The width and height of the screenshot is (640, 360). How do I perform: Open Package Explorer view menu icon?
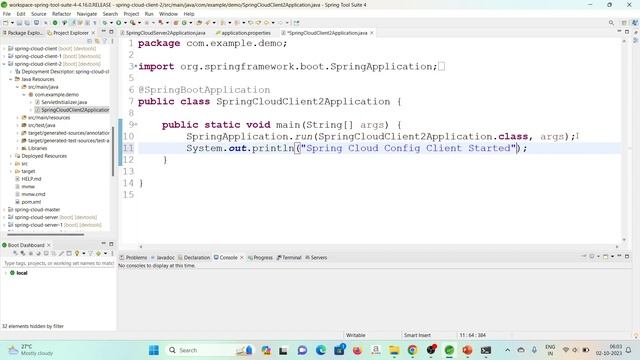tap(112, 41)
